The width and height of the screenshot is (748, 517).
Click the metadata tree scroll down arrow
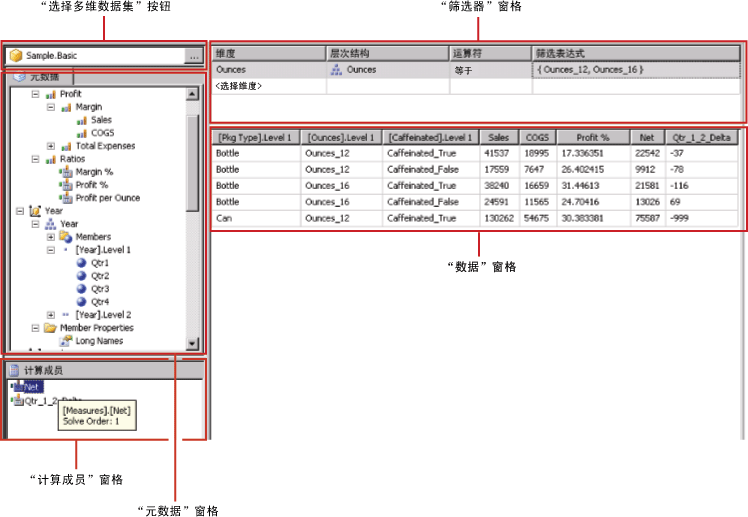point(192,343)
